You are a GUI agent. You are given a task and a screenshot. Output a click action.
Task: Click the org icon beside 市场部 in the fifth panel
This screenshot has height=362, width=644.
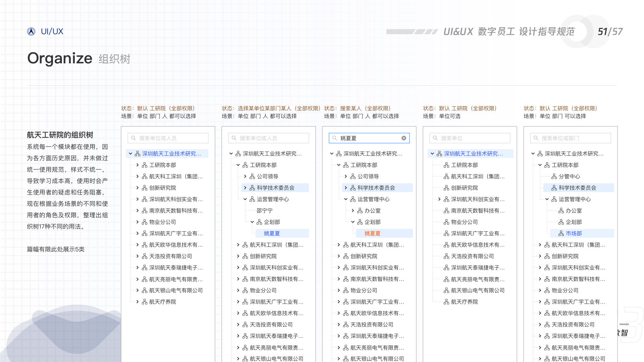(x=561, y=233)
